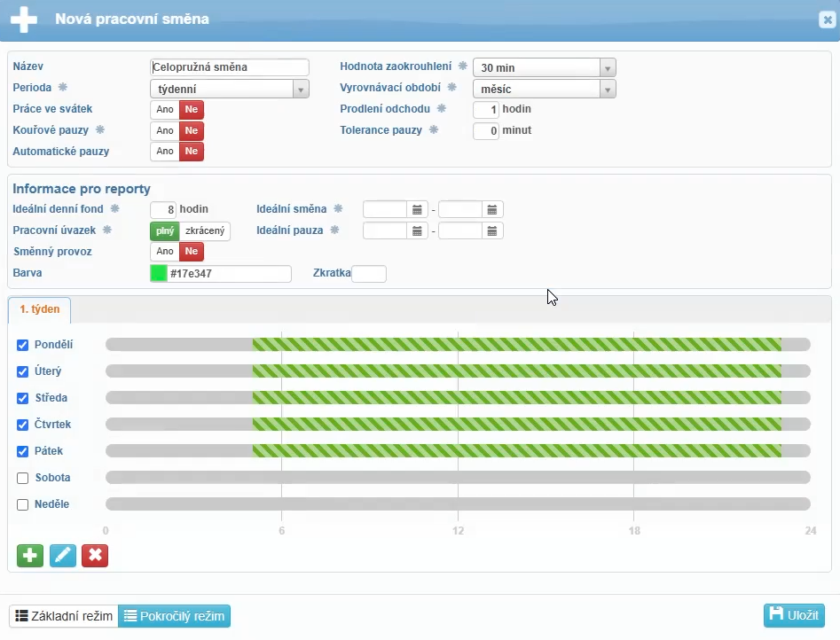Image resolution: width=840 pixels, height=640 pixels.
Task: Open the Vyrovnávací období dropdown
Action: pos(607,89)
